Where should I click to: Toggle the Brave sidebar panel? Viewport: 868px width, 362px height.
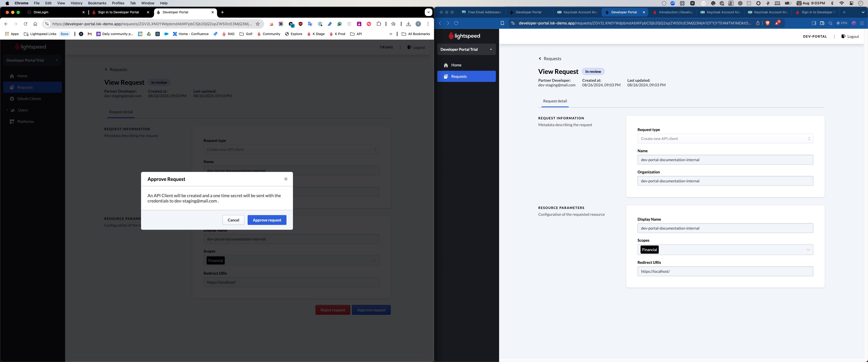814,23
